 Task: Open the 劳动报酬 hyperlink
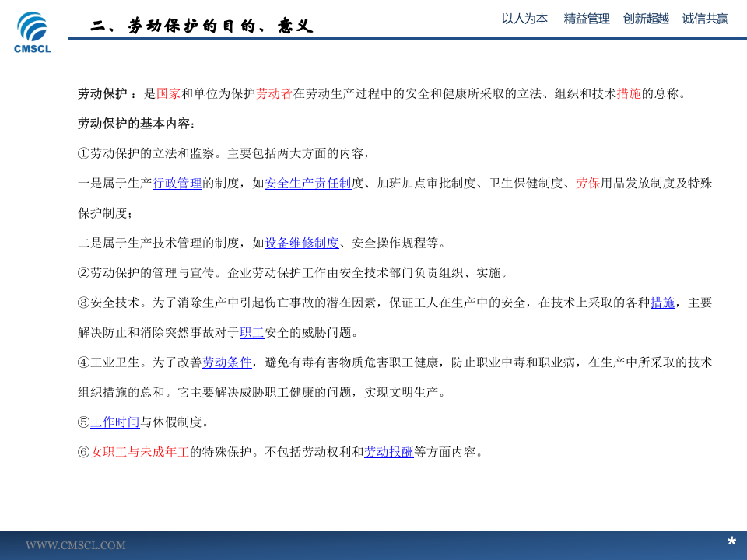pyautogui.click(x=389, y=453)
